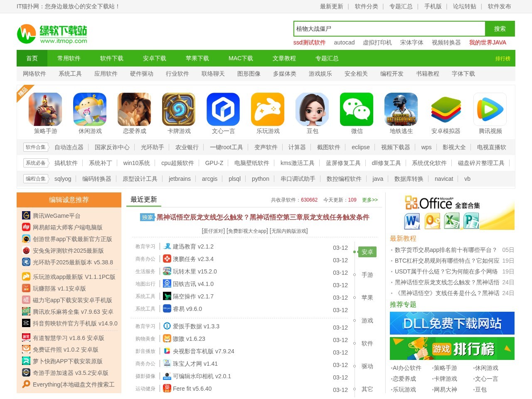Select the 苹果 category in update list
Image resolution: width=532 pixels, height=399 pixels.
367,298
